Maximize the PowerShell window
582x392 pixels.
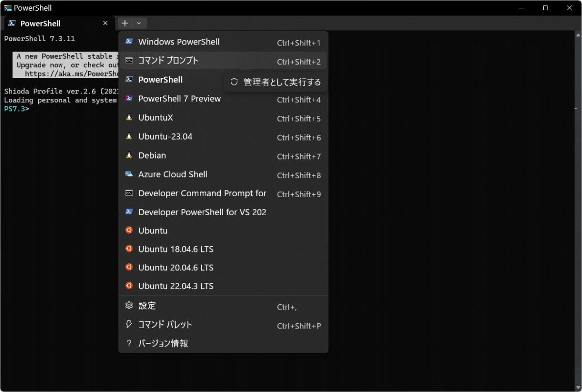[x=545, y=8]
